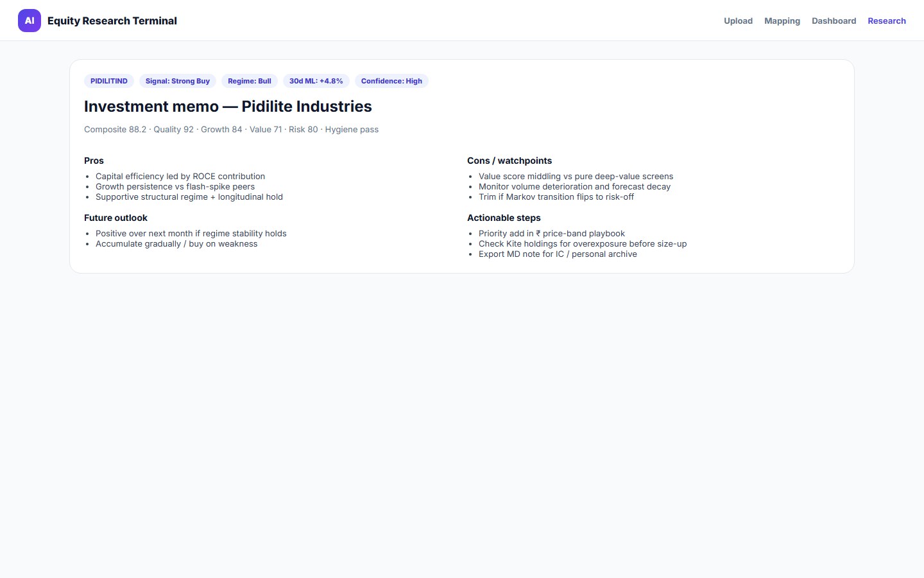Click "Positive over next month if regime stability holds"
This screenshot has width=924, height=578.
pos(191,233)
